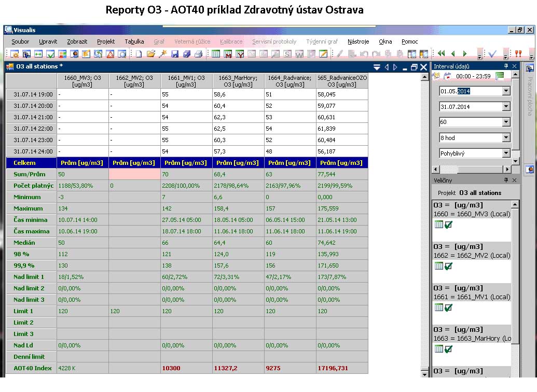Expand the interval 60 dropdown

click(506, 122)
